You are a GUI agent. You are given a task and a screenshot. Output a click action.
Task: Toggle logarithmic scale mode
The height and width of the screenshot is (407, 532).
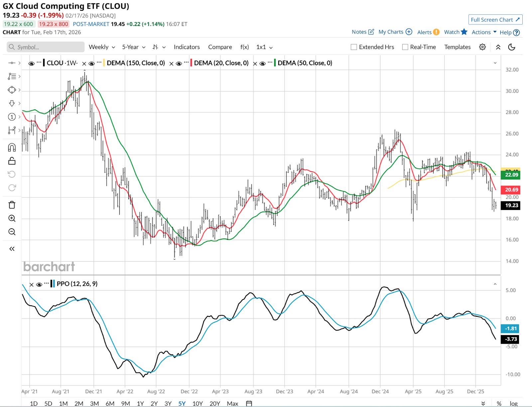513,403
